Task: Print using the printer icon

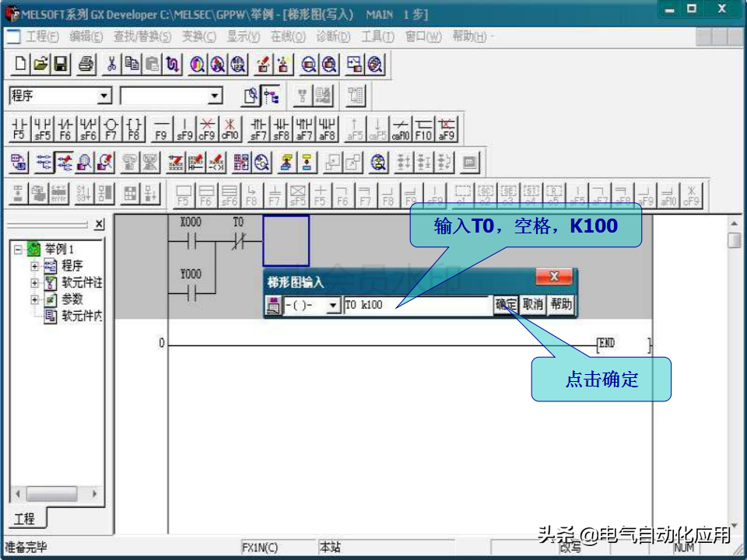Action: click(x=86, y=65)
